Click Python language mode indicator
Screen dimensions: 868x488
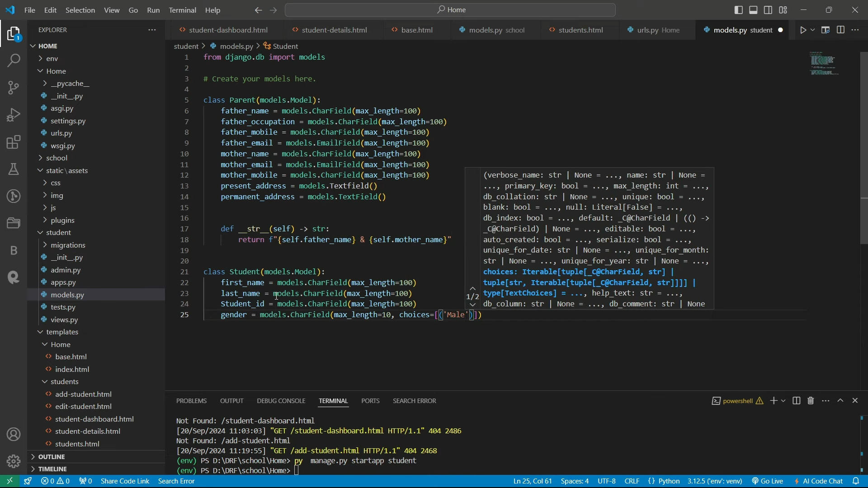(669, 481)
